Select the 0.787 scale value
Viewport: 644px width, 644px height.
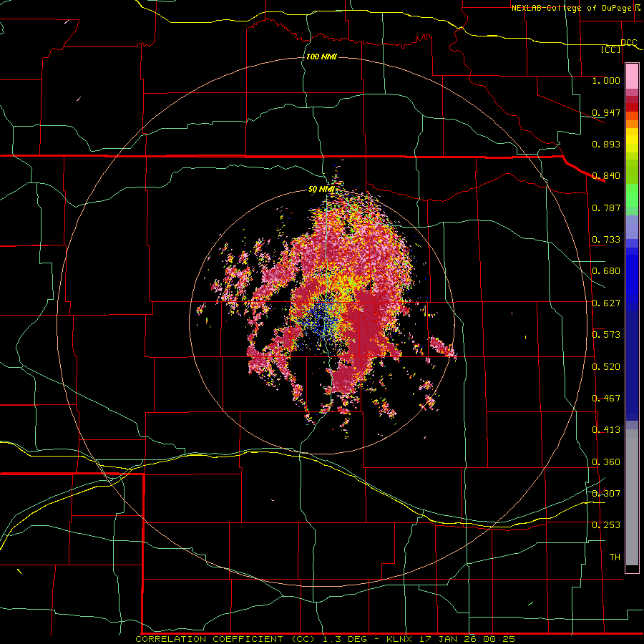(x=606, y=208)
